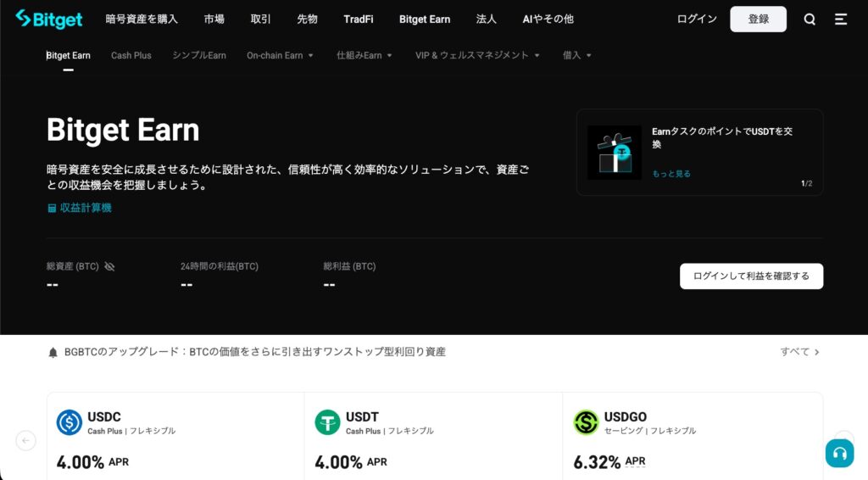
Task: Click the gift box promo thumbnail
Action: click(615, 153)
